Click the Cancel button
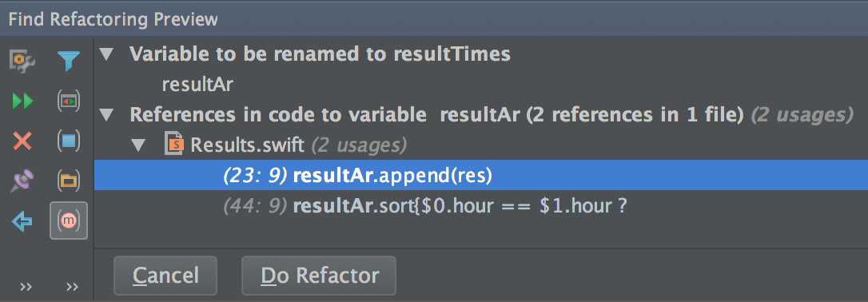 (x=165, y=276)
